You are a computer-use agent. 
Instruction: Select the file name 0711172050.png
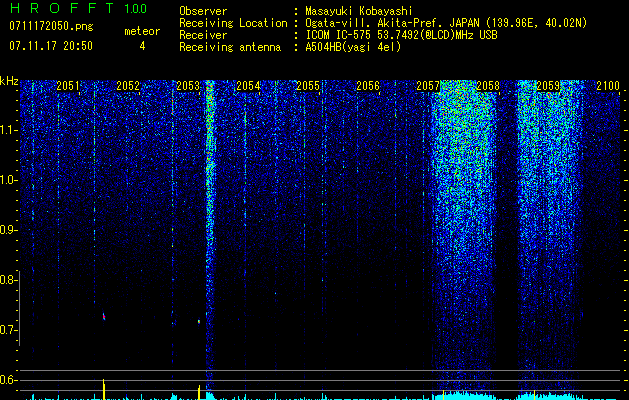(51, 27)
